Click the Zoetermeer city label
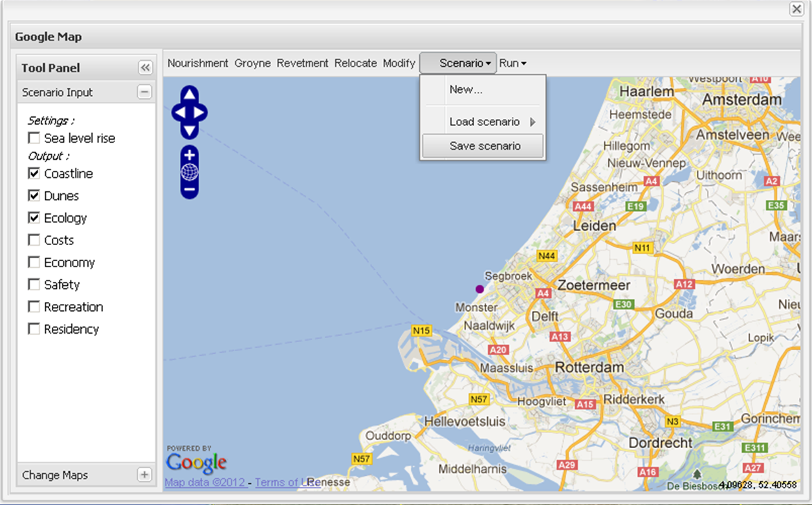Screen dimensions: 812x505 [594, 285]
